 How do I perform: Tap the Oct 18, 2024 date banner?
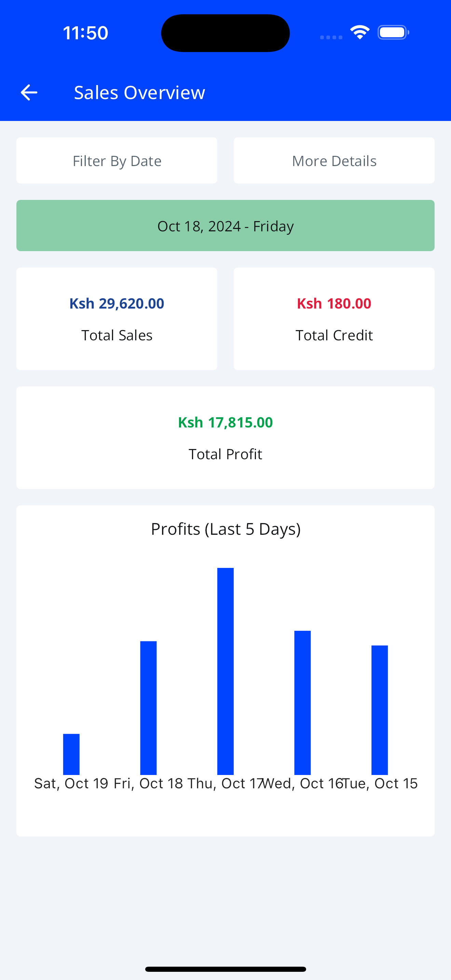[225, 226]
